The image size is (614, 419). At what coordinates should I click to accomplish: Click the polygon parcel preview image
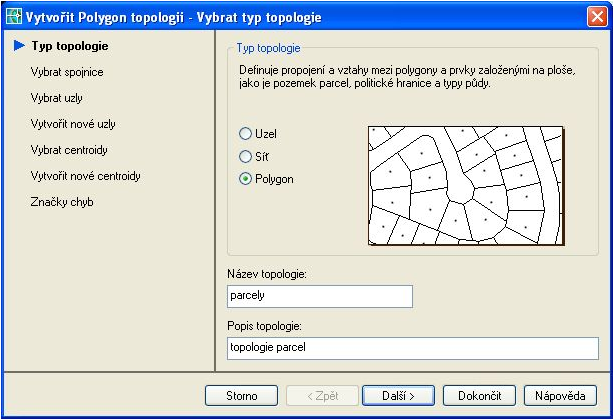466,186
